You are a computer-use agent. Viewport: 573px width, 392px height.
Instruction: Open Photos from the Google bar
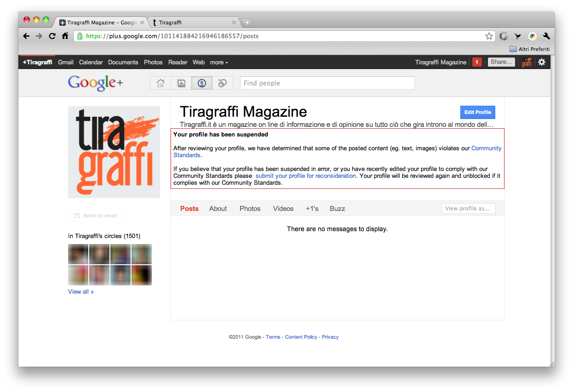tap(153, 62)
